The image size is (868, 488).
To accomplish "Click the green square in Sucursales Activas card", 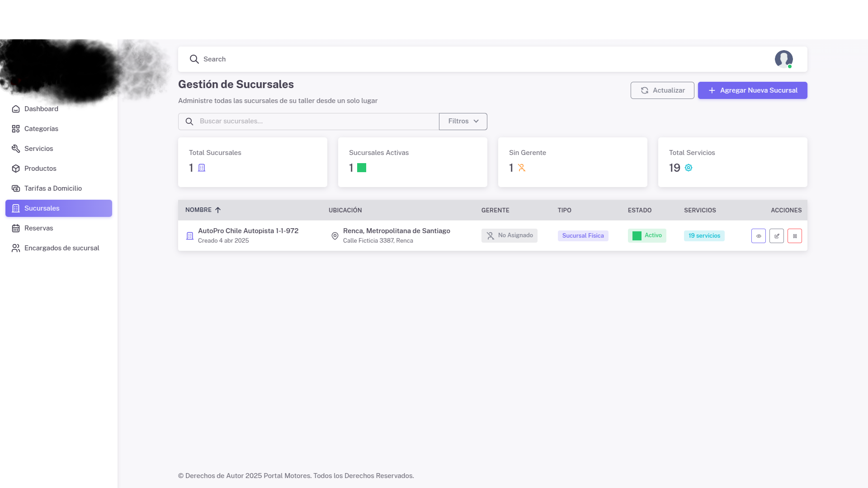I will click(x=361, y=168).
